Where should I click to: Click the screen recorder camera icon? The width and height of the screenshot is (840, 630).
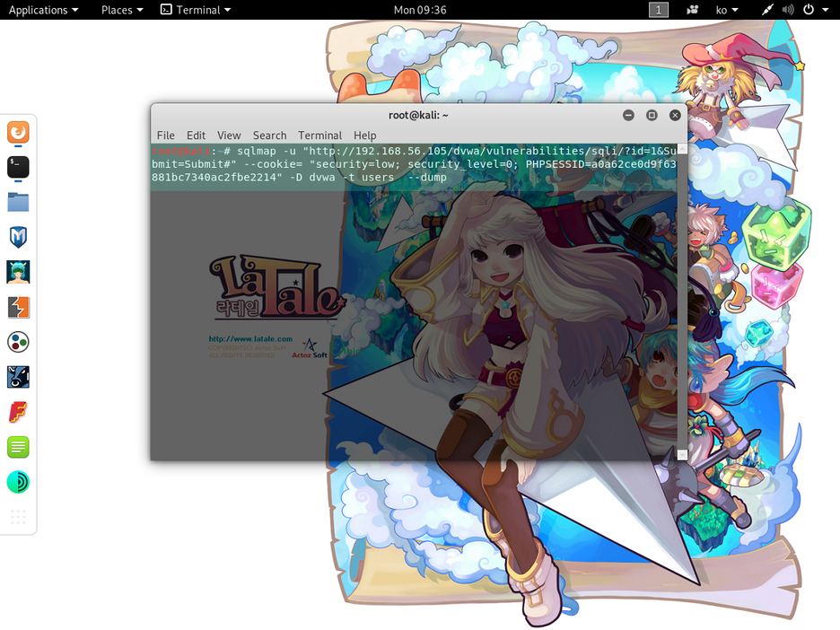coord(693,10)
